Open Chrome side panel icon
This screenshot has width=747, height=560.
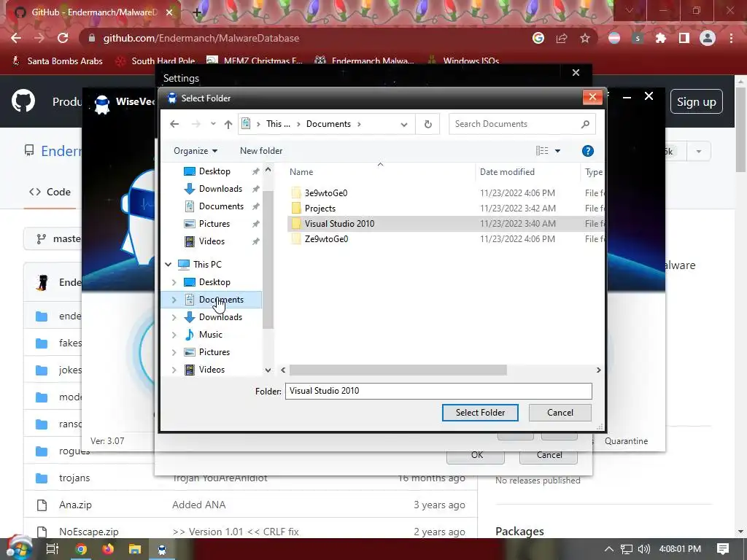coord(684,38)
